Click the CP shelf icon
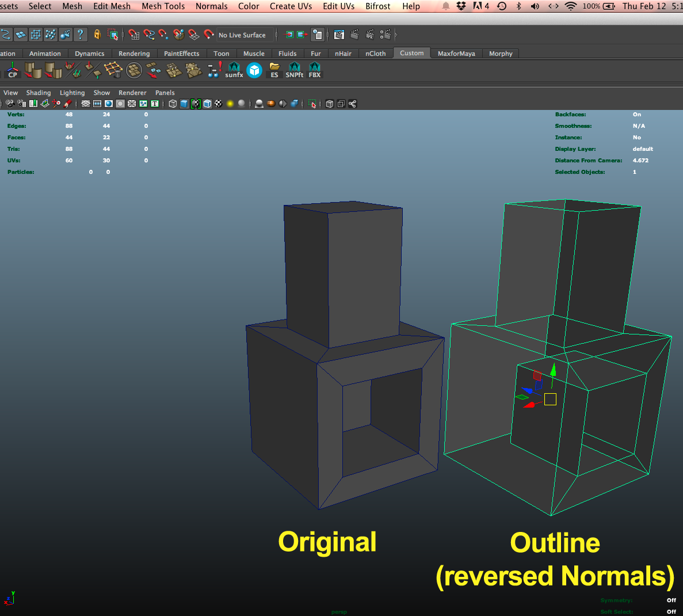Screen dimensions: 683x616 click(12, 70)
